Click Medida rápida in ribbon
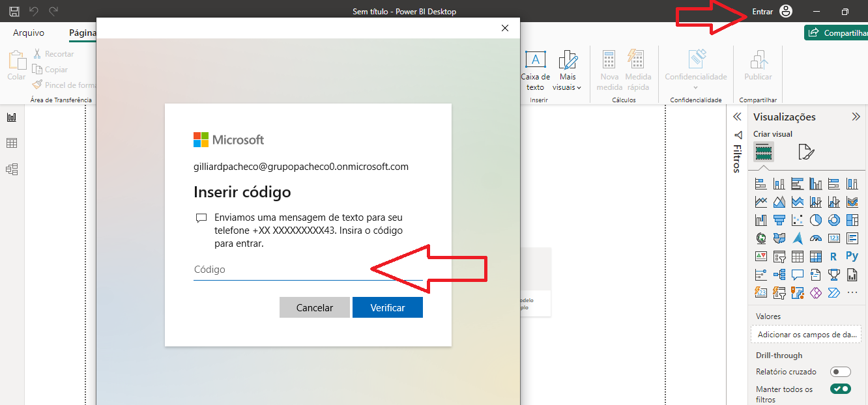The image size is (868, 405). click(x=638, y=70)
